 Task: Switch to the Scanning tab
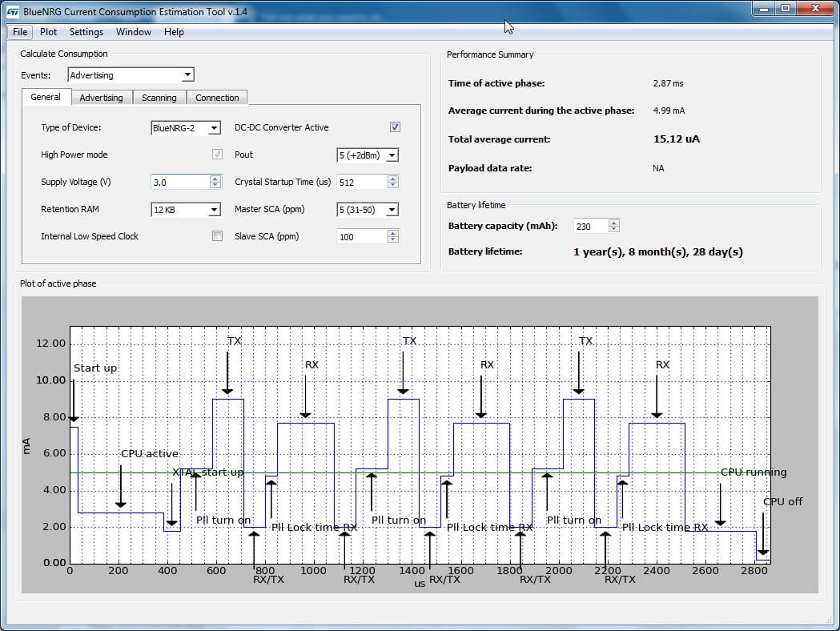[159, 98]
